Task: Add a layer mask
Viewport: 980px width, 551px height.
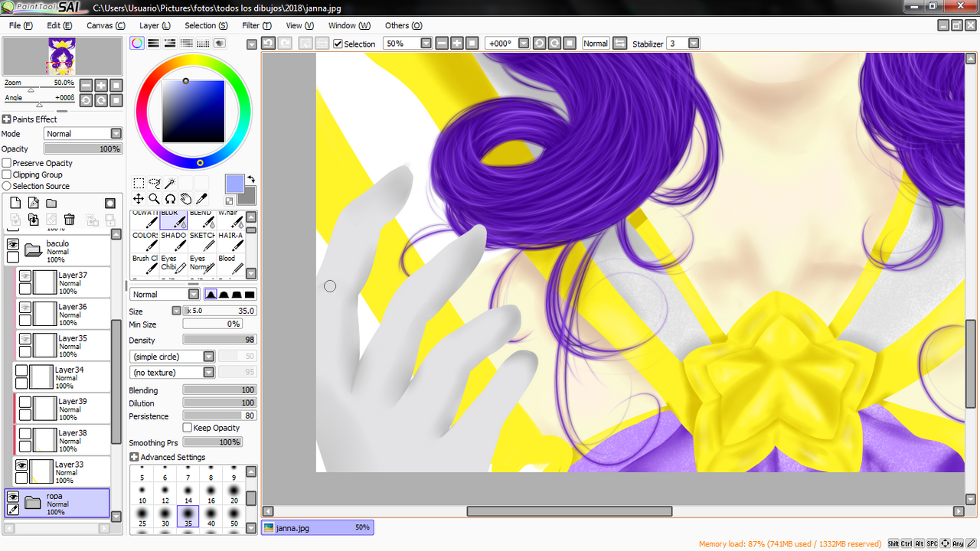Action: [x=110, y=203]
